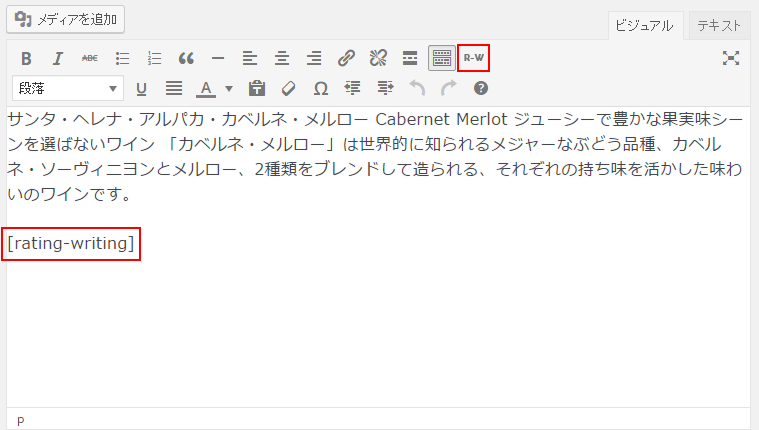Justify the text alignment

[x=174, y=89]
